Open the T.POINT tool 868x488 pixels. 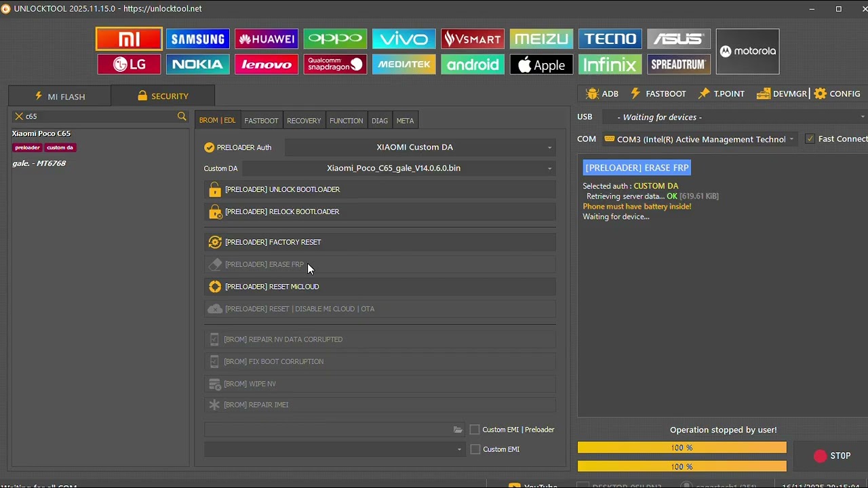(722, 94)
